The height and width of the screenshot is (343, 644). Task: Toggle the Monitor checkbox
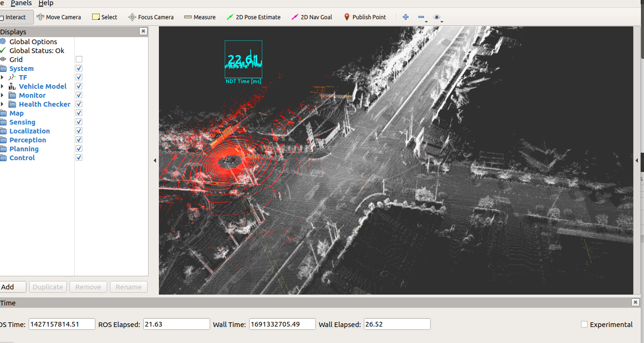click(79, 95)
